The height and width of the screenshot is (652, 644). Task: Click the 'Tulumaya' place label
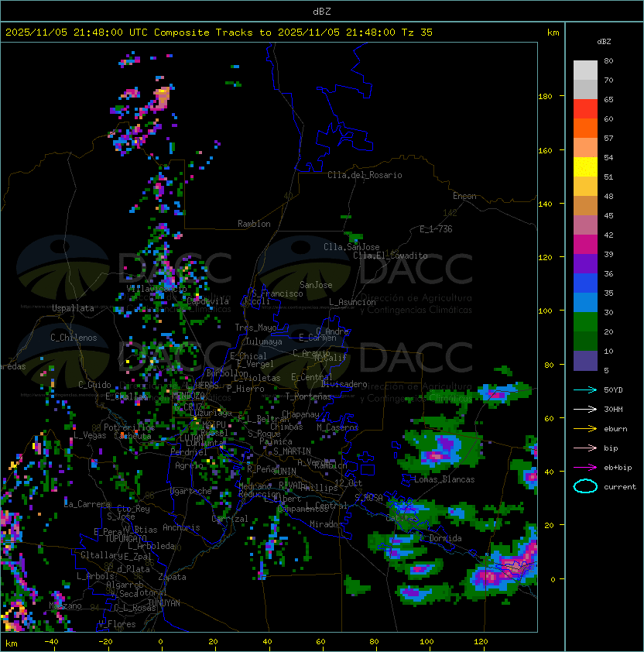click(264, 341)
